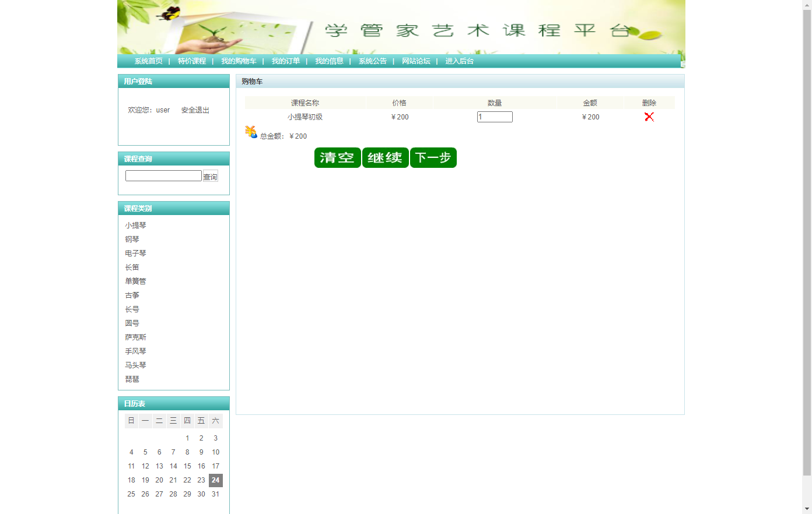Viewport: 812px width, 514px height.
Task: Select 萨克斯 course category
Action: [x=135, y=337]
